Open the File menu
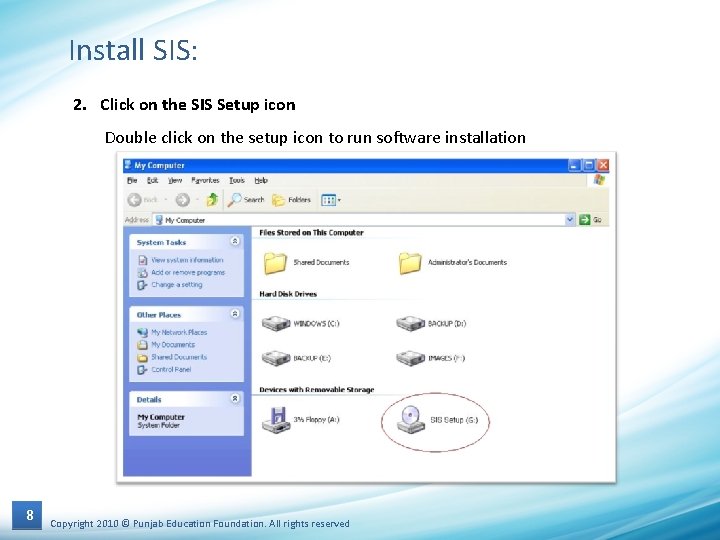The image size is (720, 540). 132,180
